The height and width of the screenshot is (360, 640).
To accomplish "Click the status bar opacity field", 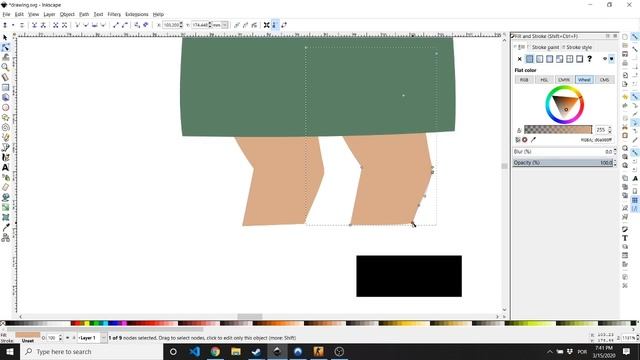I will pos(52,338).
